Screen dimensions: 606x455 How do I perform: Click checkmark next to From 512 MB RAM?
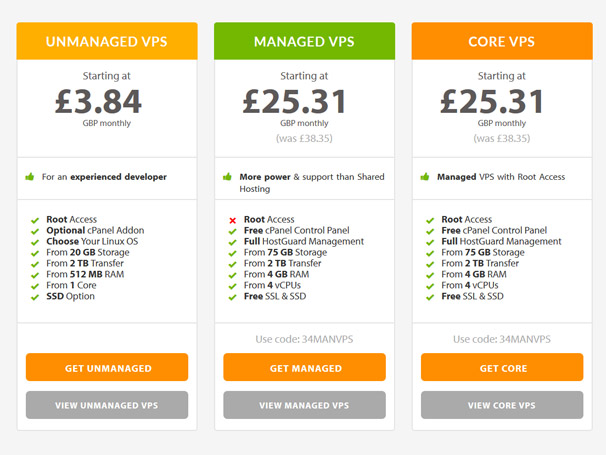pos(35,275)
